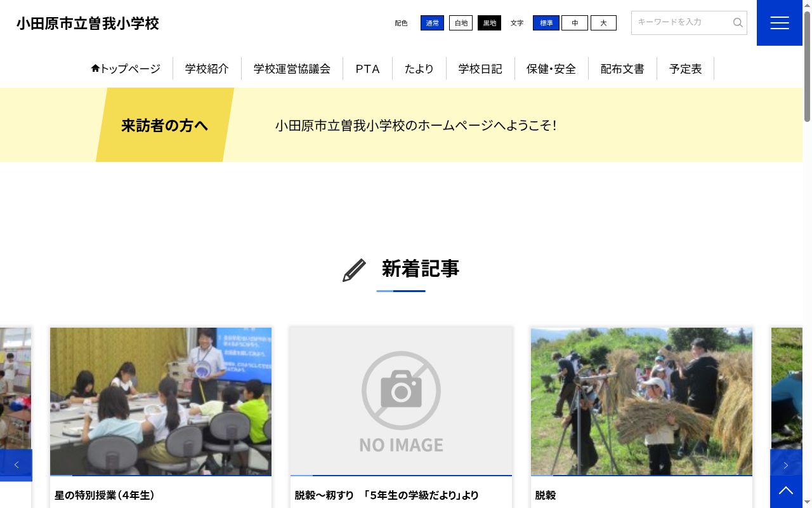Show next carousel slide arrow
The height and width of the screenshot is (508, 812).
point(786,465)
